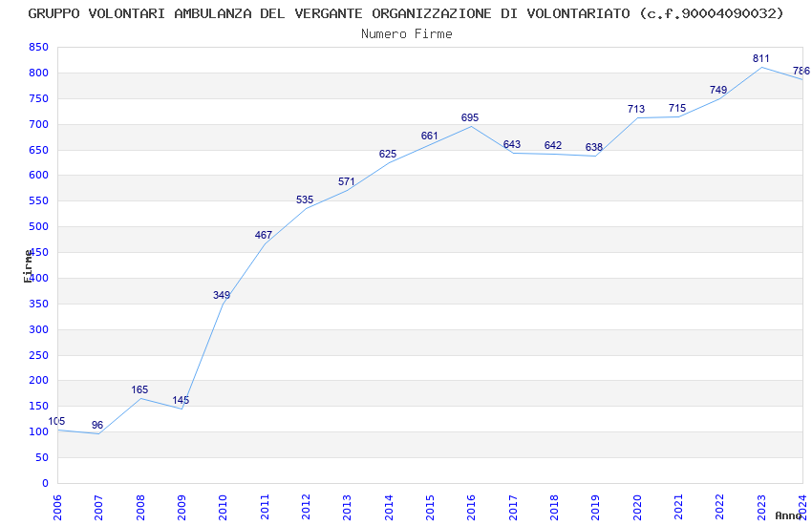Click the x-axis year 2019

click(x=595, y=507)
